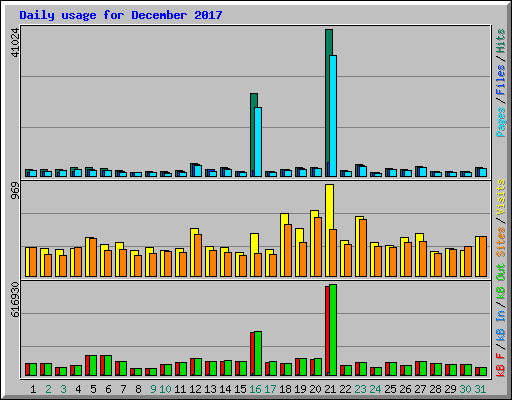Click the day 27 axis label

[420, 389]
